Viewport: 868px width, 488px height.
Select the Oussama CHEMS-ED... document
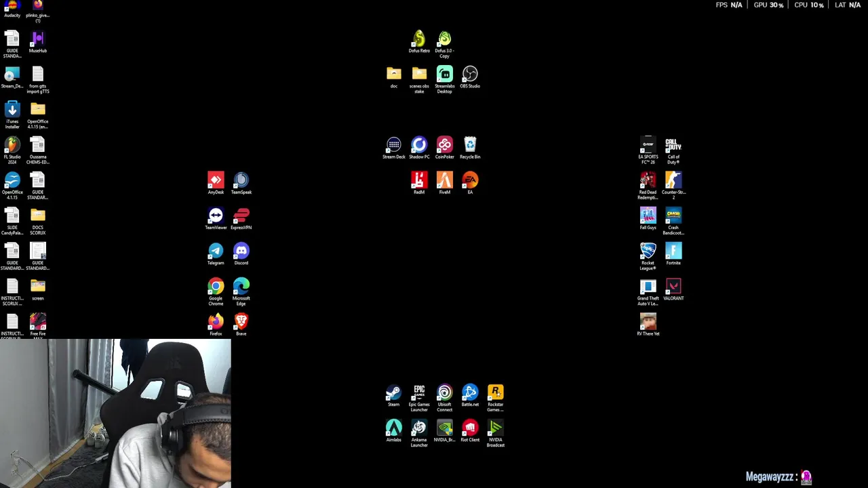tap(38, 150)
